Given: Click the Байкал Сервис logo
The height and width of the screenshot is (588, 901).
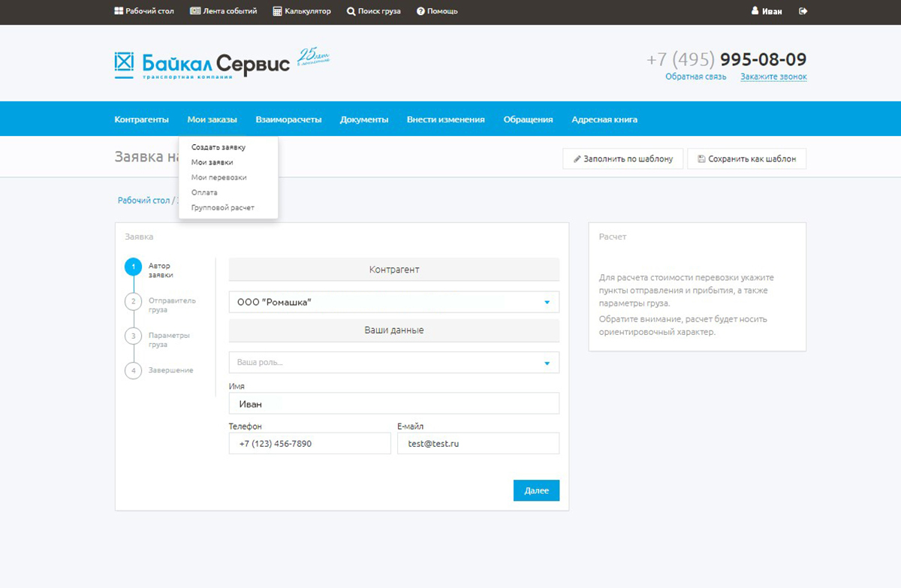Looking at the screenshot, I should point(202,64).
